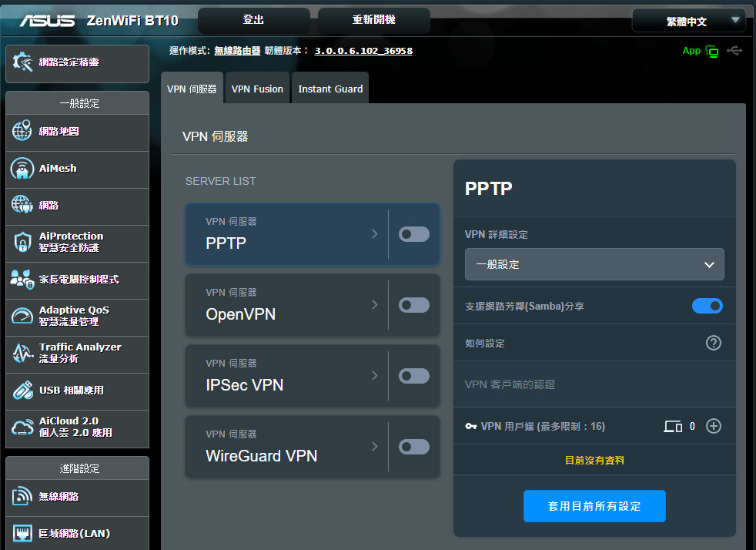Viewport: 756px width, 550px height.
Task: Switch to the VPN Fusion tab
Action: (257, 89)
